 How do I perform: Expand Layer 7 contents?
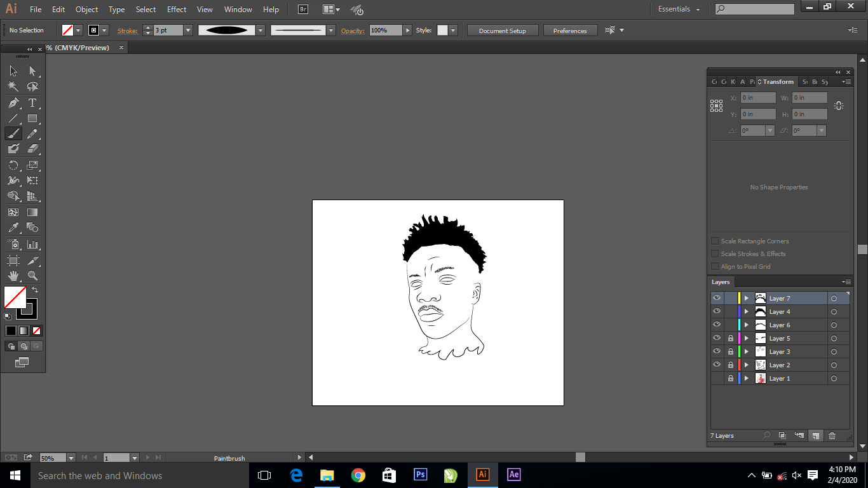(x=747, y=299)
